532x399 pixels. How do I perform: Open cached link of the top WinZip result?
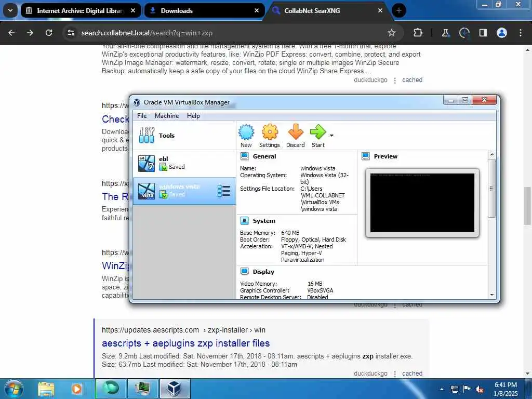point(412,80)
